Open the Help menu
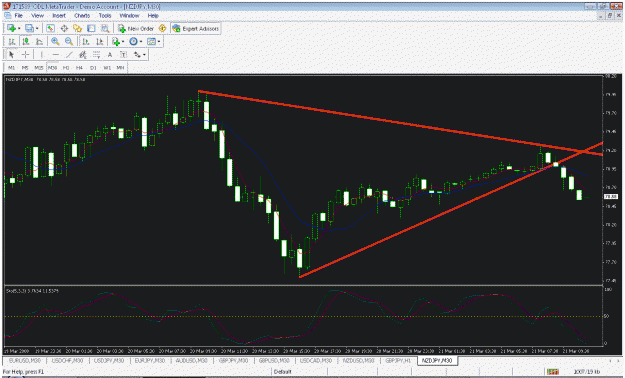This screenshot has height=378, width=625. pos(153,16)
